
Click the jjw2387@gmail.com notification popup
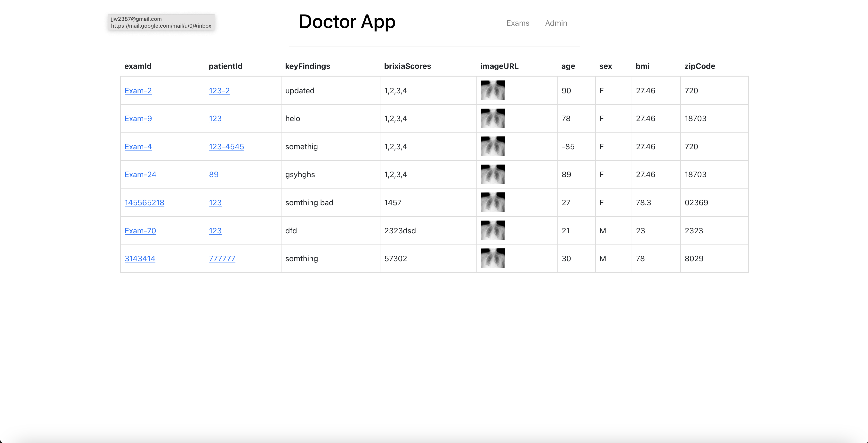coord(161,22)
